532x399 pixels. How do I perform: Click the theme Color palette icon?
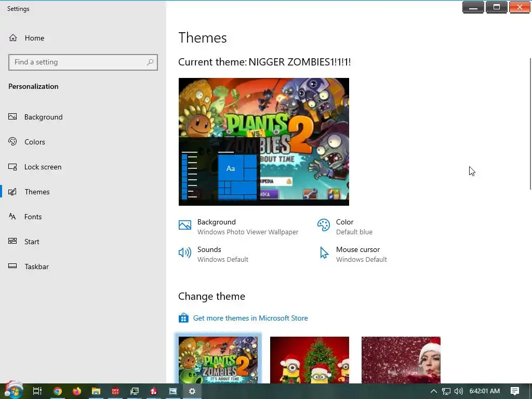pyautogui.click(x=323, y=225)
